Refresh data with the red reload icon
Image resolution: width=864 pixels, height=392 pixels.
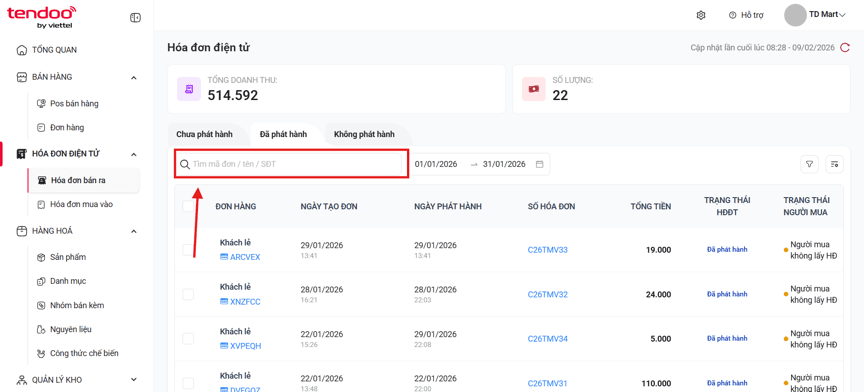[x=845, y=48]
